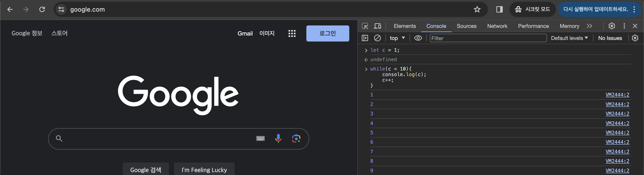
Task: Open the 스토어 link
Action: [x=59, y=33]
